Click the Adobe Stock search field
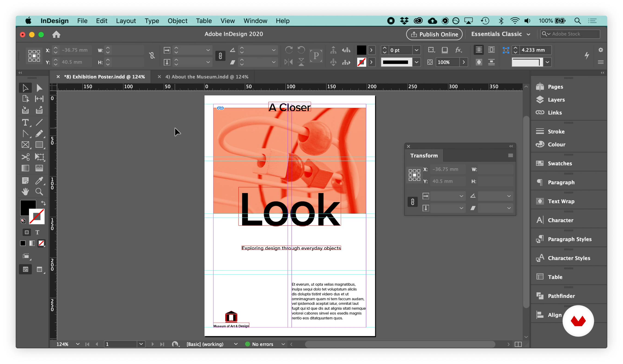623x364 pixels. coord(574,34)
